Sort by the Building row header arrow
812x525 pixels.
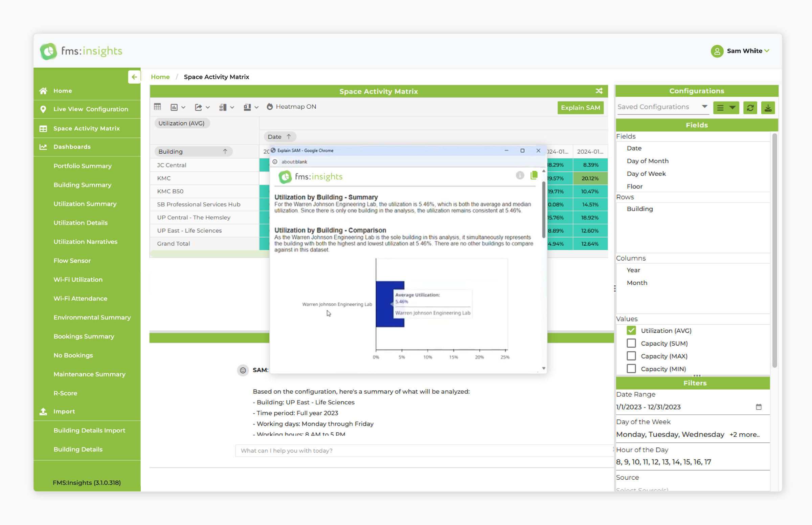pyautogui.click(x=225, y=152)
